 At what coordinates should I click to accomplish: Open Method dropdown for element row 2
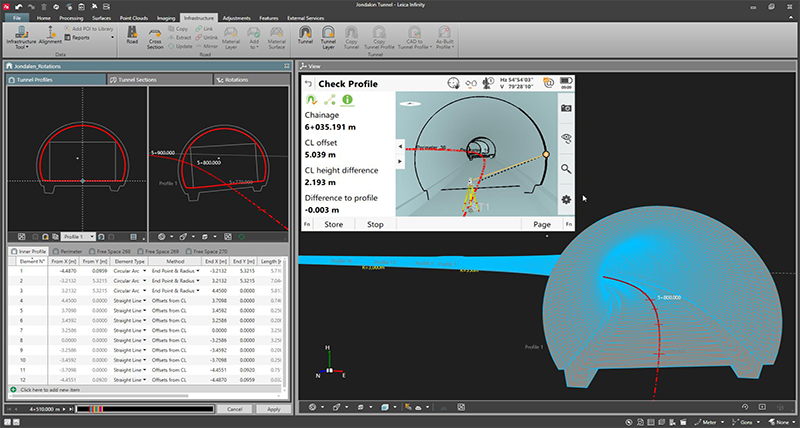(x=198, y=280)
